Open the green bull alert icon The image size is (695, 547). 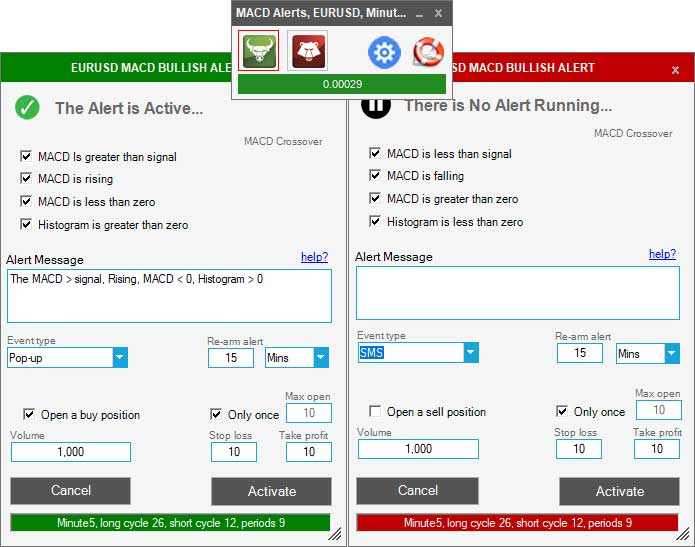coord(258,50)
